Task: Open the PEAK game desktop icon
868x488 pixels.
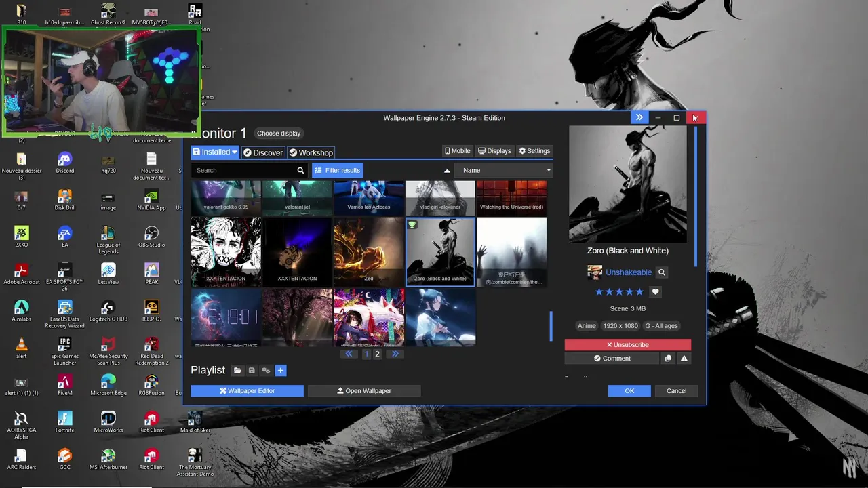Action: tap(151, 274)
